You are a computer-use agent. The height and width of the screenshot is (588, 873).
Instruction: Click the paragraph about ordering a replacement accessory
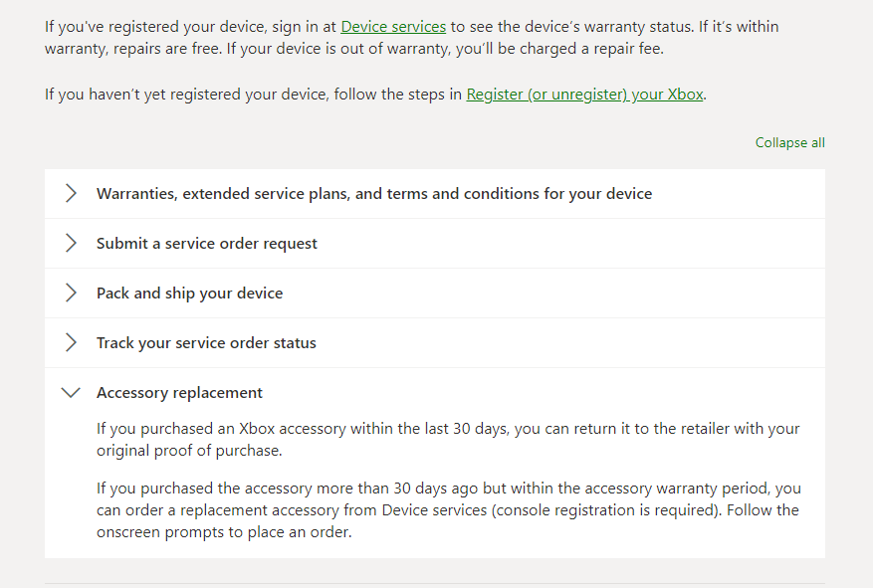pos(448,510)
